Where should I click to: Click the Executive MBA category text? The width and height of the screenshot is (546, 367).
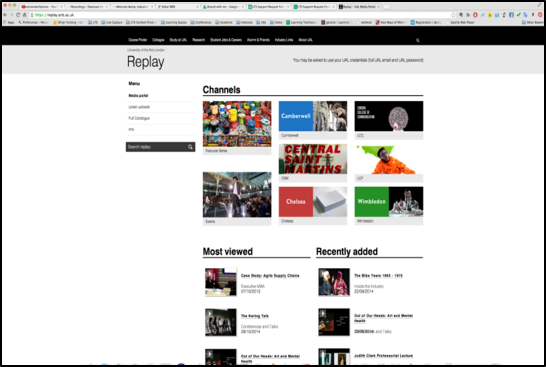coord(253,286)
